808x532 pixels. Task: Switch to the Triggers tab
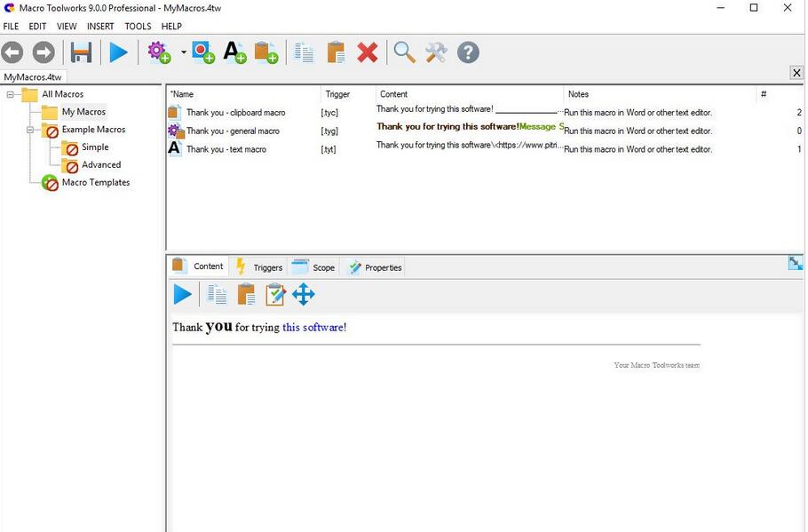point(259,267)
